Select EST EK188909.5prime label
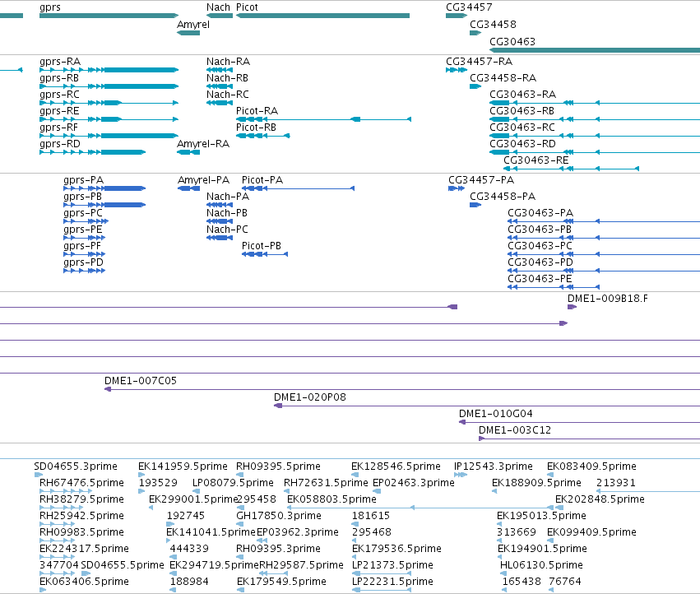700x594 pixels. pyautogui.click(x=536, y=483)
